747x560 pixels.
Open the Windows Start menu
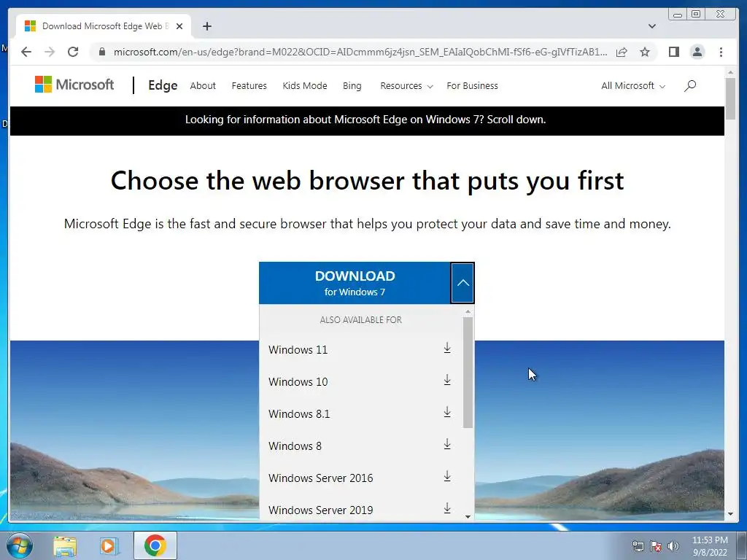click(x=20, y=545)
